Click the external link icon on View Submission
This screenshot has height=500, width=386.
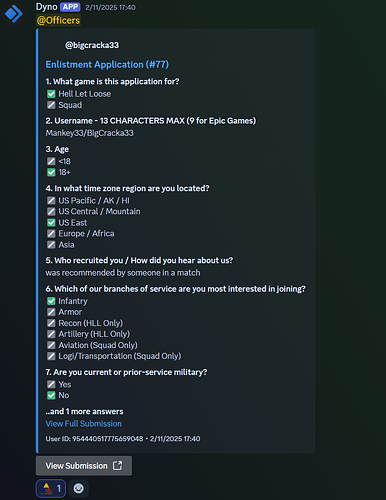(117, 466)
